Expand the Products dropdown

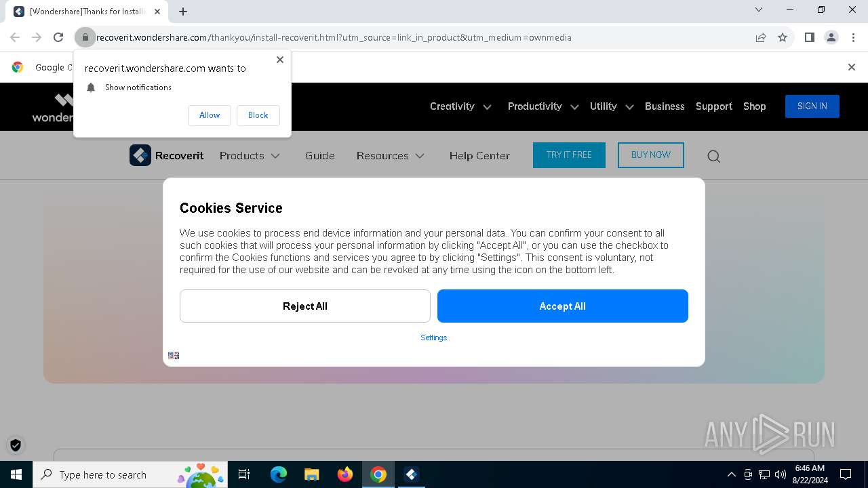point(250,156)
